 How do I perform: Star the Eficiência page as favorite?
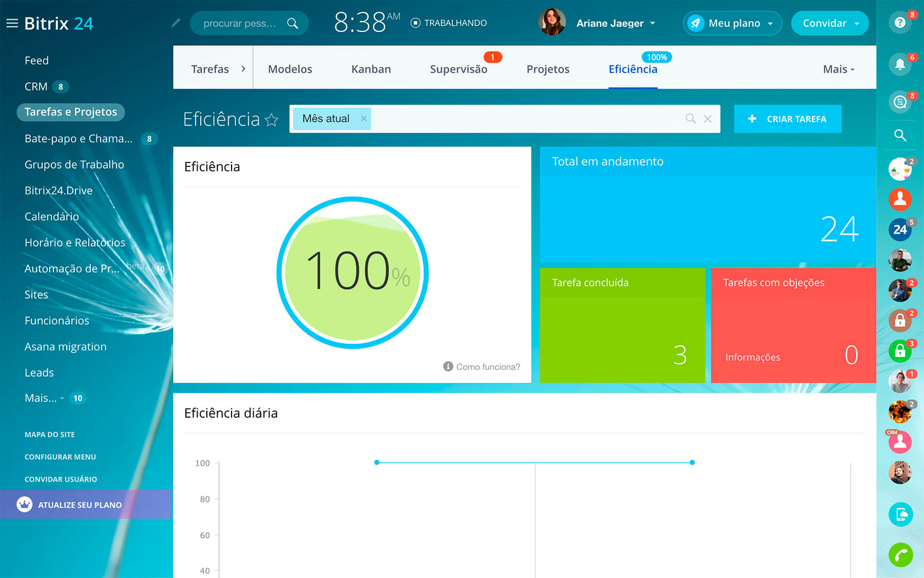click(x=272, y=120)
